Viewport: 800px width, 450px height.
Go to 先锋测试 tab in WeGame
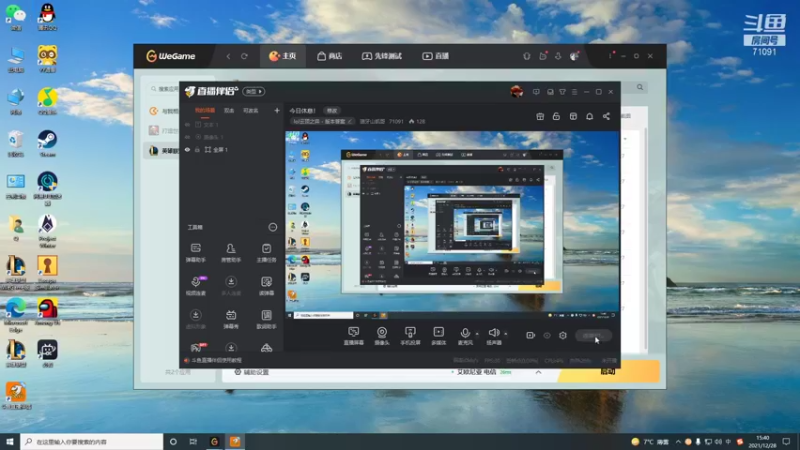(382, 56)
